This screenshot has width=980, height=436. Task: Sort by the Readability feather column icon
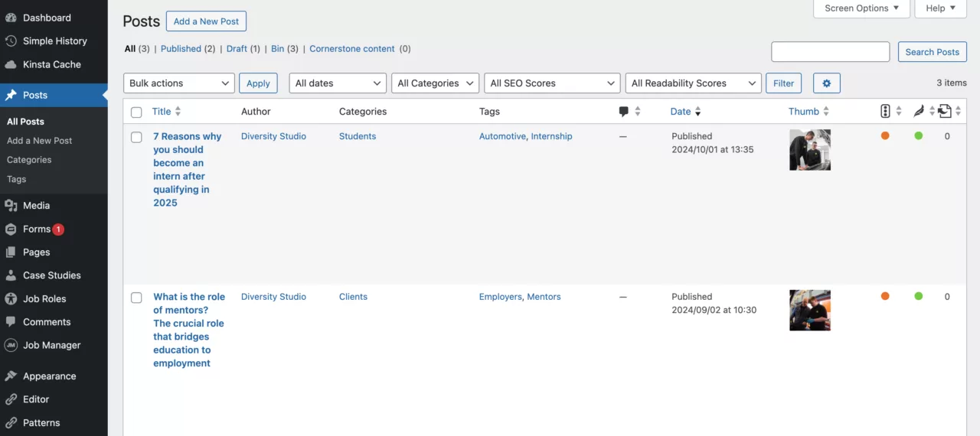[919, 112]
